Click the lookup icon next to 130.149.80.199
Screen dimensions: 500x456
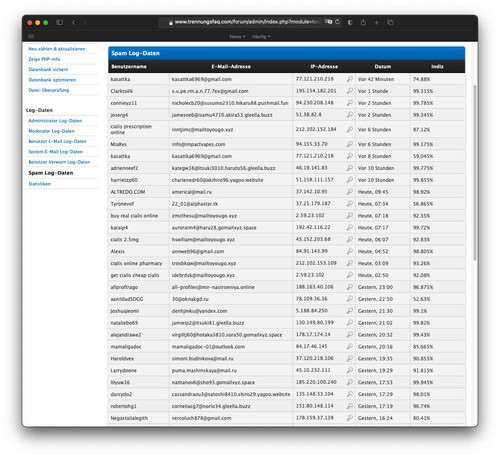(350, 323)
